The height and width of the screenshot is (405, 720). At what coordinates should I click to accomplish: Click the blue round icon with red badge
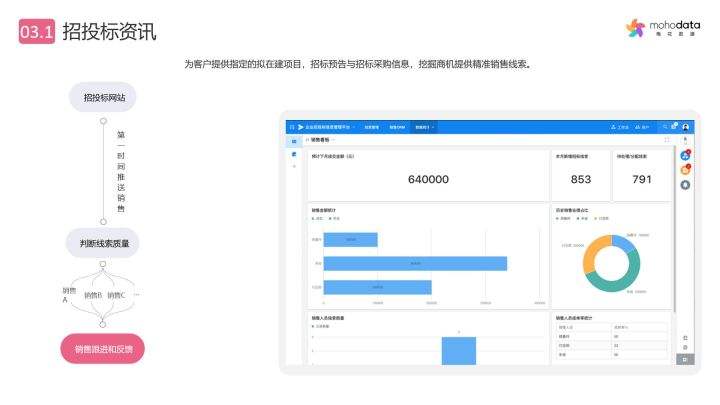[x=685, y=155]
